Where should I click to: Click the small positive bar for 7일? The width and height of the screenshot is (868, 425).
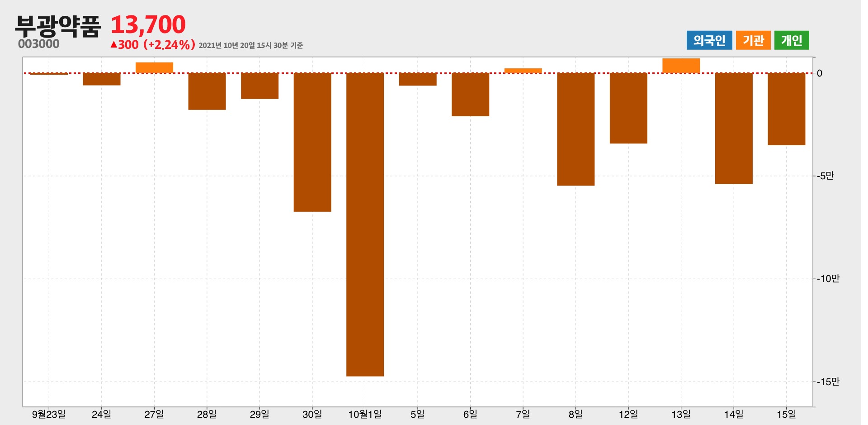pyautogui.click(x=523, y=71)
